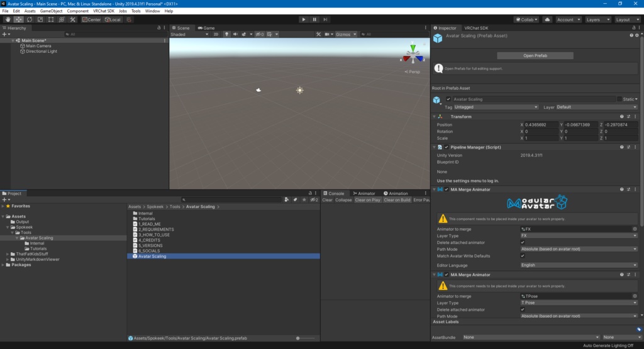Toggle the grid snapping icon
The height and width of the screenshot is (349, 644).
[128, 19]
